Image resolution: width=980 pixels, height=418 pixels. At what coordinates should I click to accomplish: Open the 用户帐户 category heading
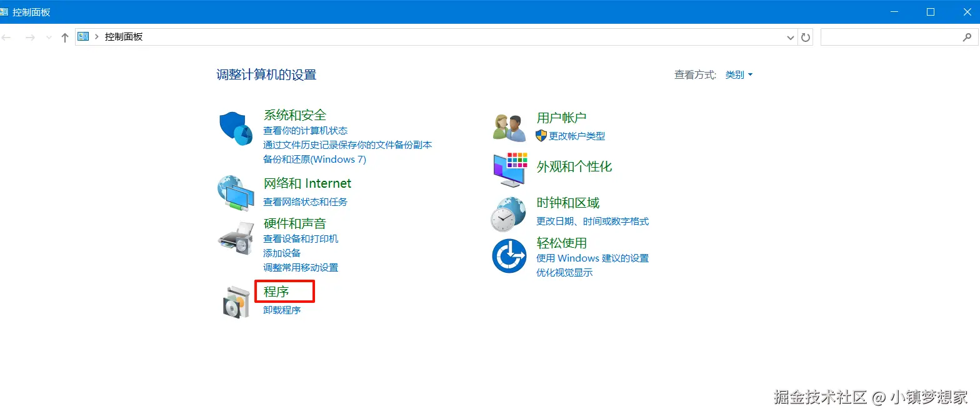pos(561,118)
